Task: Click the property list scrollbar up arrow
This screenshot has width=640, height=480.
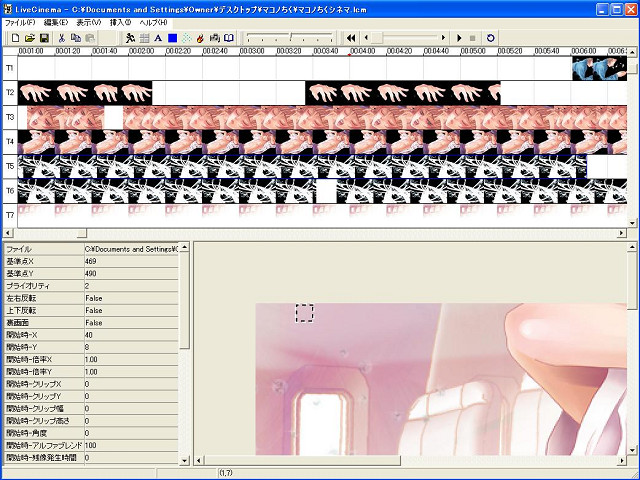Action: tap(184, 247)
